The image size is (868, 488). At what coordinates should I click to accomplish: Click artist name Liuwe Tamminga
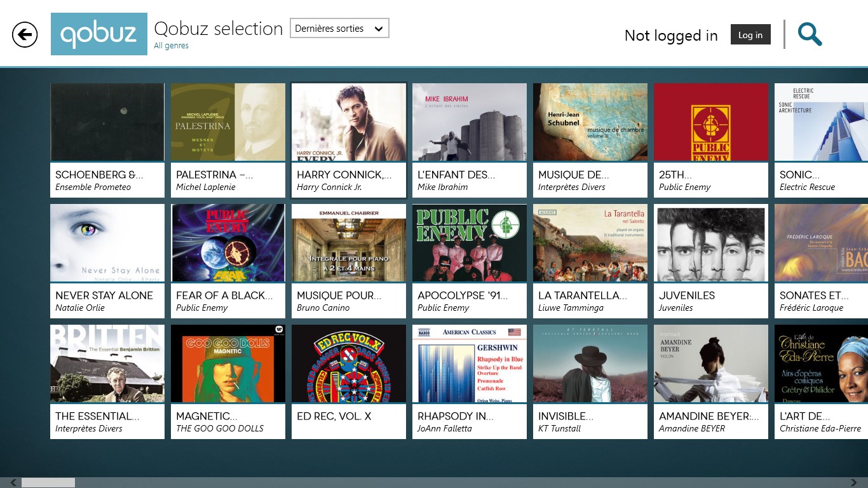[571, 308]
